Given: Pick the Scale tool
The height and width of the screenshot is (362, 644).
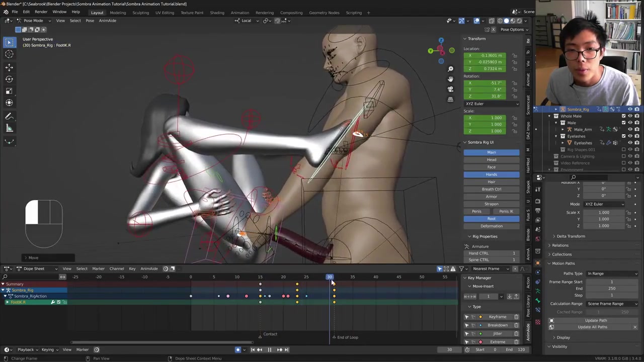Looking at the screenshot, I should click(9, 91).
